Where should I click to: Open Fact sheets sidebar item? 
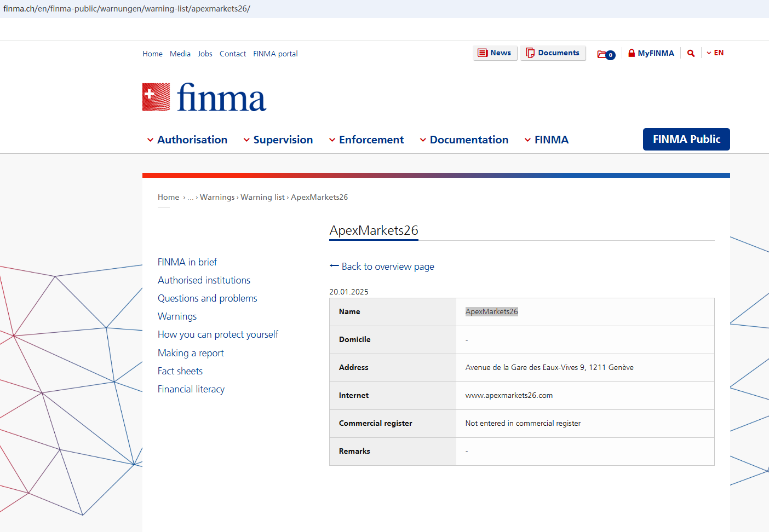pyautogui.click(x=180, y=371)
